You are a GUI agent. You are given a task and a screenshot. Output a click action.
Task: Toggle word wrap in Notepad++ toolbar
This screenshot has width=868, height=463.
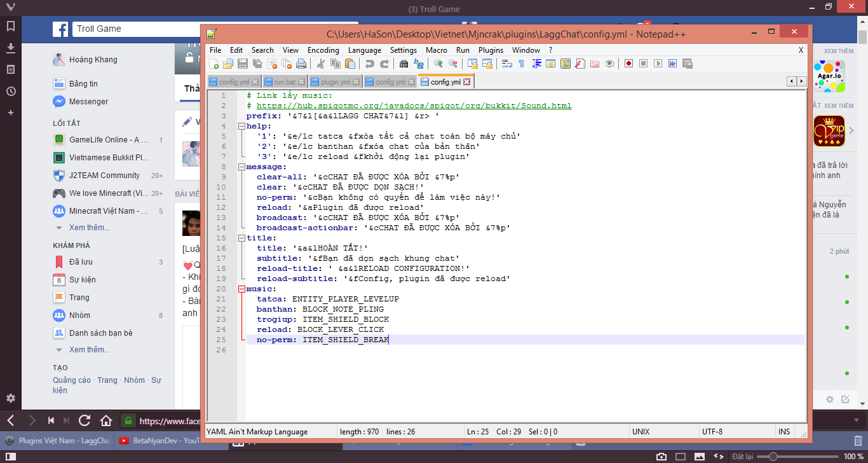pyautogui.click(x=506, y=64)
